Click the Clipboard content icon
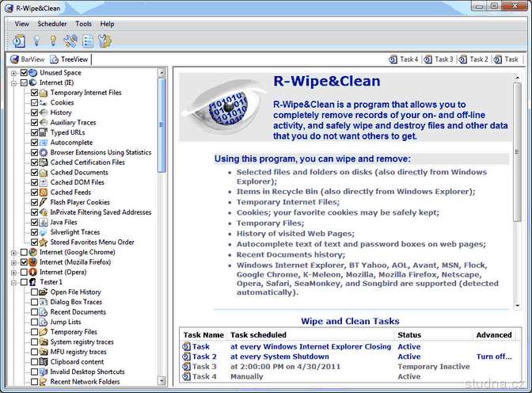This screenshot has width=532, height=393. click(44, 361)
